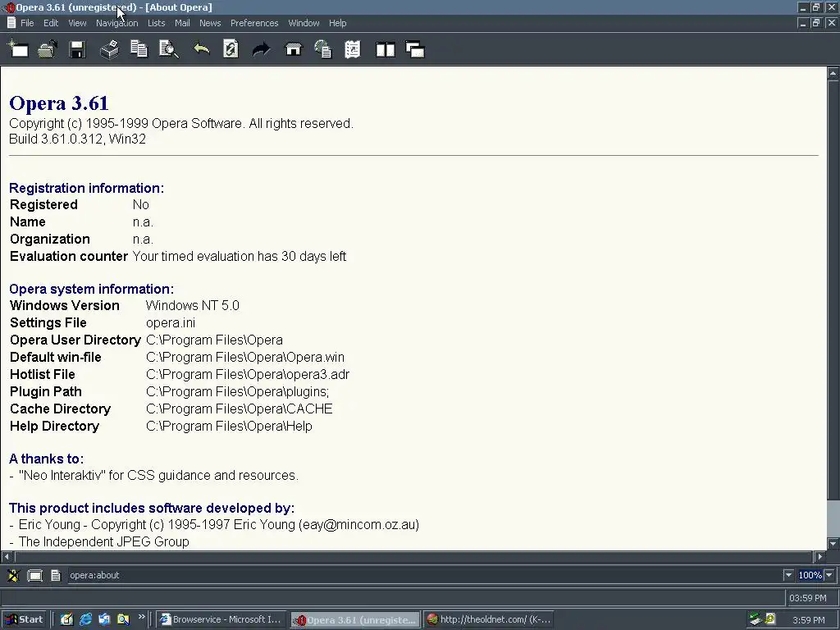840x630 pixels.
Task: Tile windows with the side-by-side panes icon
Action: 386,50
